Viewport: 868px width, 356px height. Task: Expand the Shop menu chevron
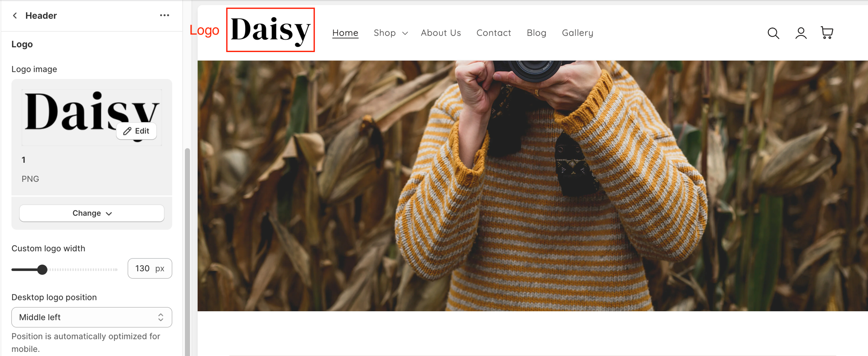click(405, 33)
